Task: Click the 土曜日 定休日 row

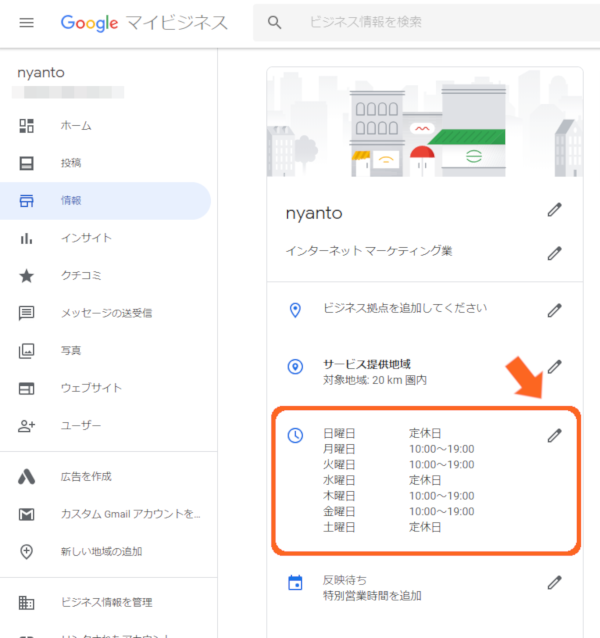Action: (x=382, y=527)
